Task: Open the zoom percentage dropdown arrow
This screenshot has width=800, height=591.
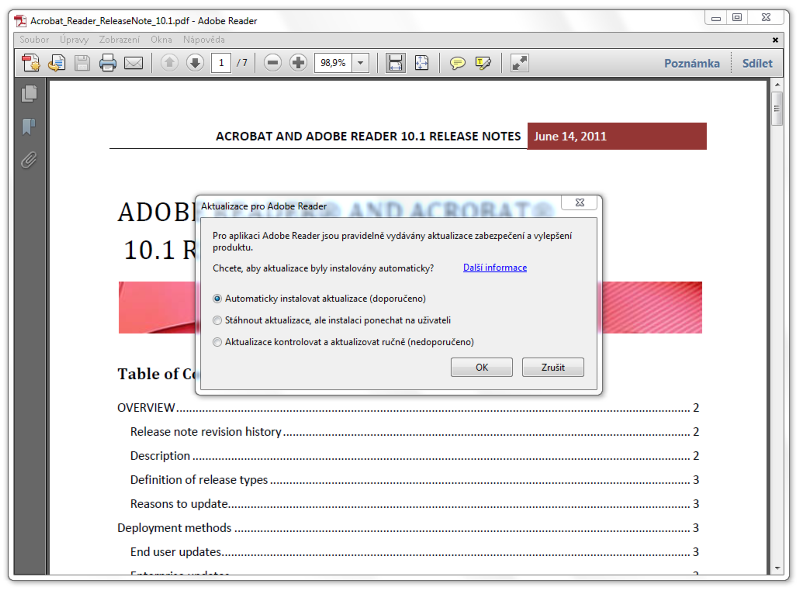Action: (x=360, y=63)
